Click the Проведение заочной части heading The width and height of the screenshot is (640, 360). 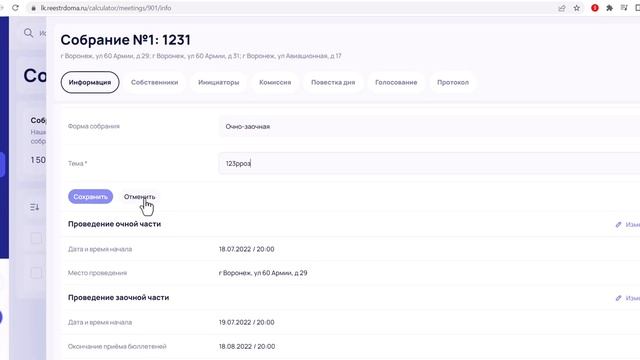point(118,298)
